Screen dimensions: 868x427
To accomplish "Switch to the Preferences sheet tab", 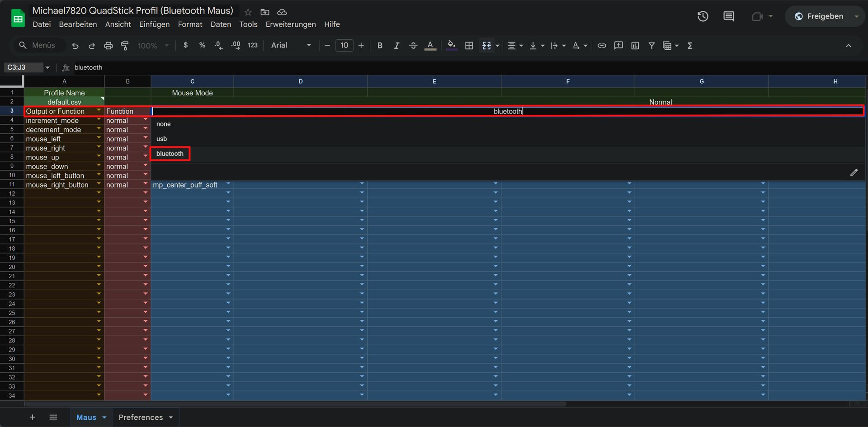I will pyautogui.click(x=141, y=417).
